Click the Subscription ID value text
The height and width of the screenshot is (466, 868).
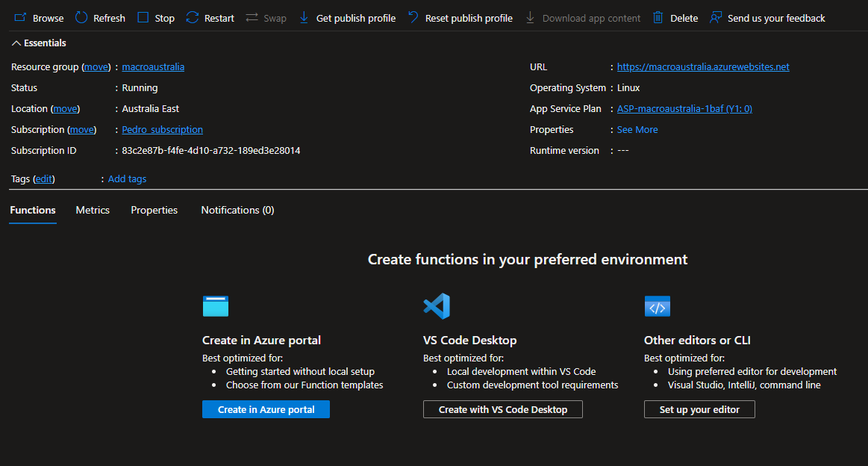211,151
